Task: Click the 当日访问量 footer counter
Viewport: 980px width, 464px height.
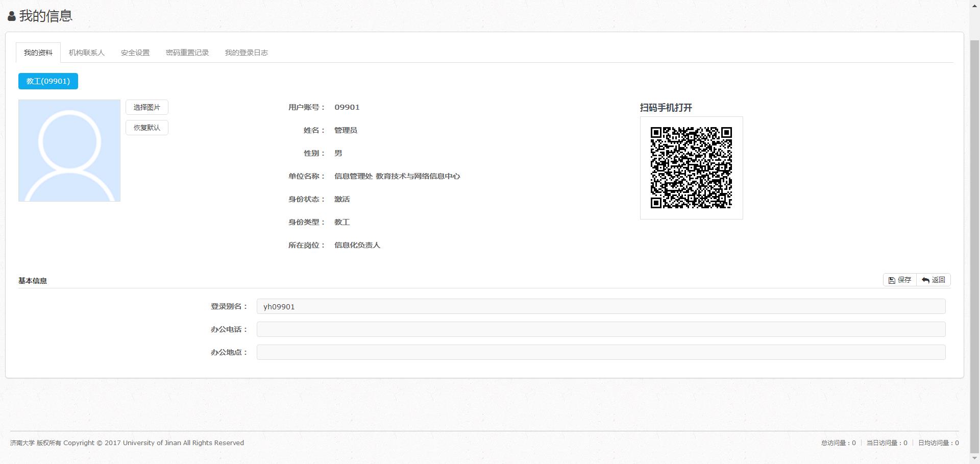Action: point(887,443)
